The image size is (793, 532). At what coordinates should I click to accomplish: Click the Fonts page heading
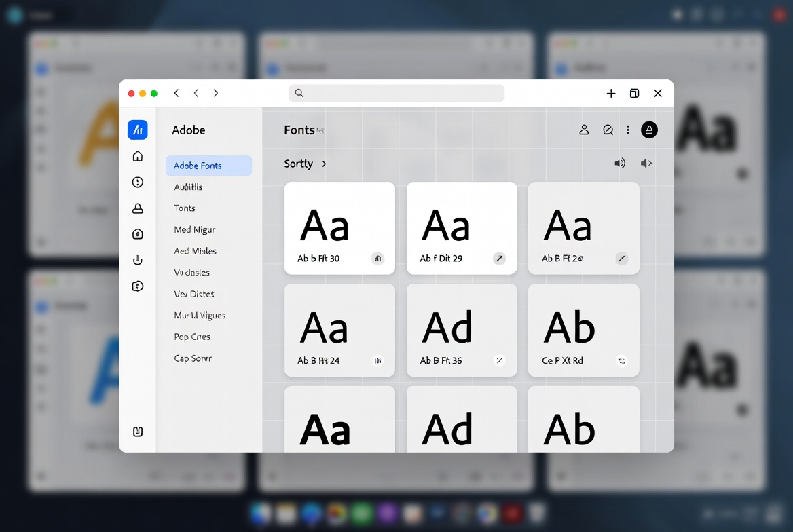point(299,130)
